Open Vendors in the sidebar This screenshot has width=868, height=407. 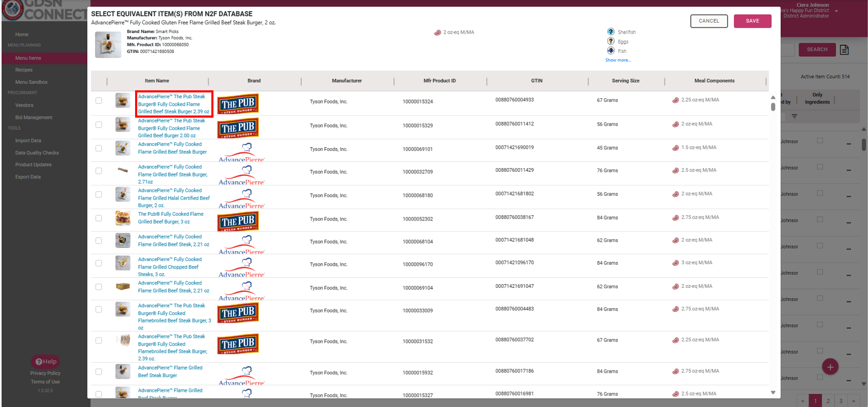coord(24,105)
